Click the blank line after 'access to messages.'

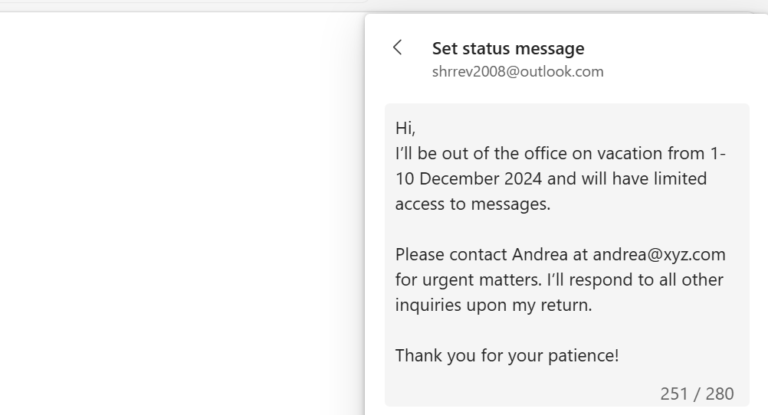coord(560,229)
